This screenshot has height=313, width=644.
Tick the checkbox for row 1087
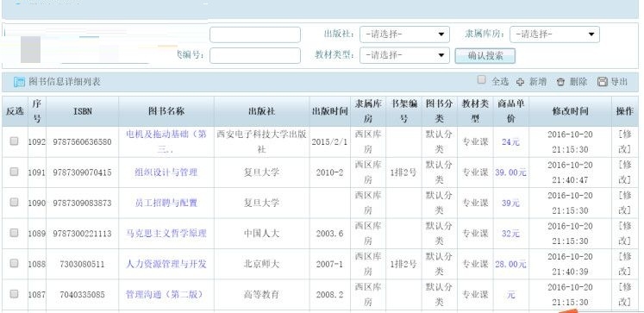point(15,294)
